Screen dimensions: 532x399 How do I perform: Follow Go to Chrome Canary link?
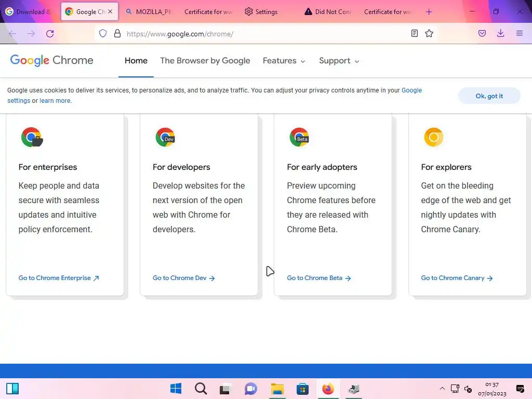click(x=457, y=278)
